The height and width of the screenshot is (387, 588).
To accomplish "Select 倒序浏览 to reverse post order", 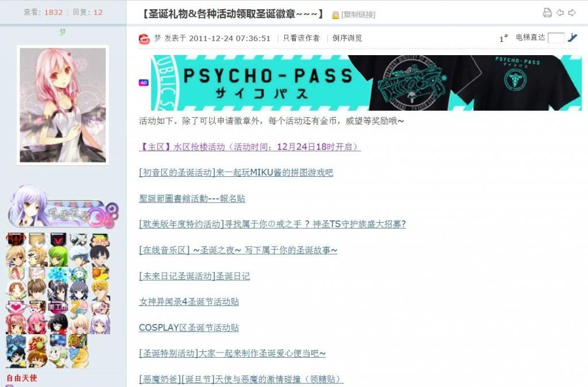I will pyautogui.click(x=347, y=38).
